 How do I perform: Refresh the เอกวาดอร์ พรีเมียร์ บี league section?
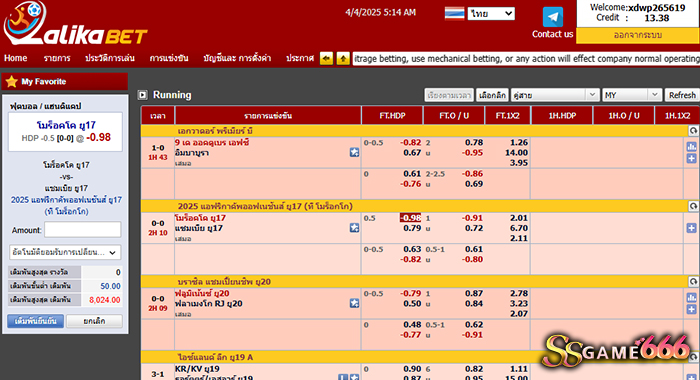[x=693, y=131]
